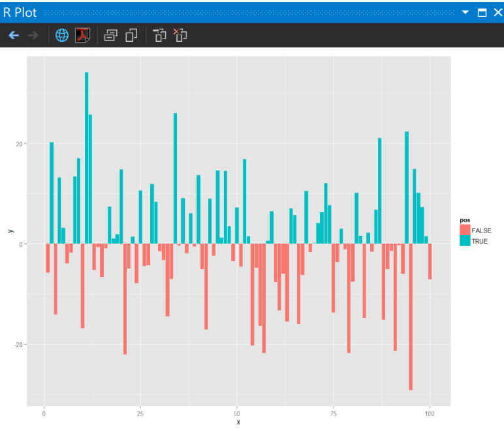
Task: Click the TRUE teal legend swatch
Action: pos(465,241)
